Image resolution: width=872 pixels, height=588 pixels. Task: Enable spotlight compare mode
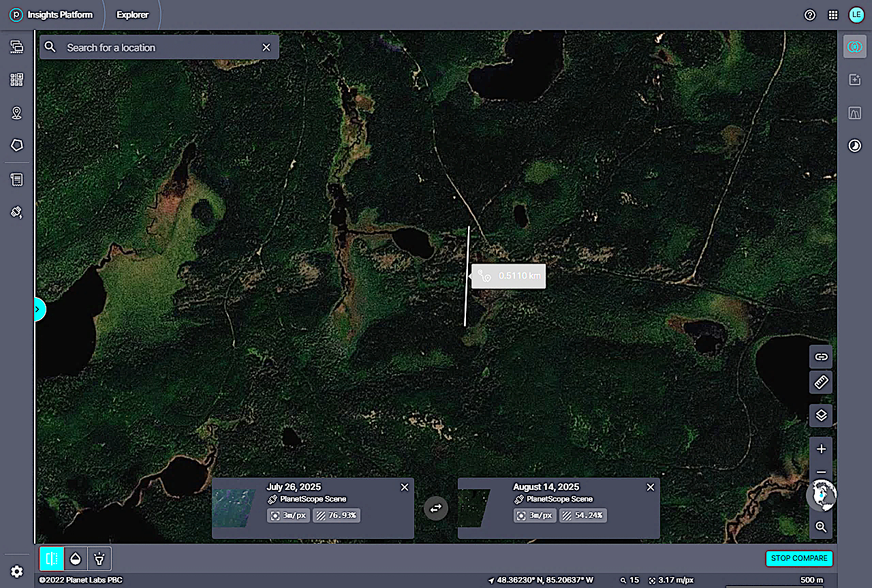[99, 559]
